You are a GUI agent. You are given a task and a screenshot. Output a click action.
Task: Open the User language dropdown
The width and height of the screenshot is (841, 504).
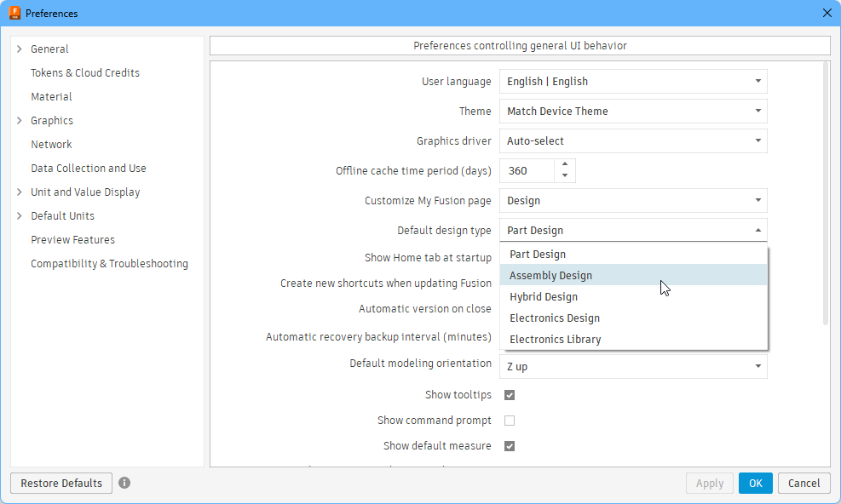632,82
